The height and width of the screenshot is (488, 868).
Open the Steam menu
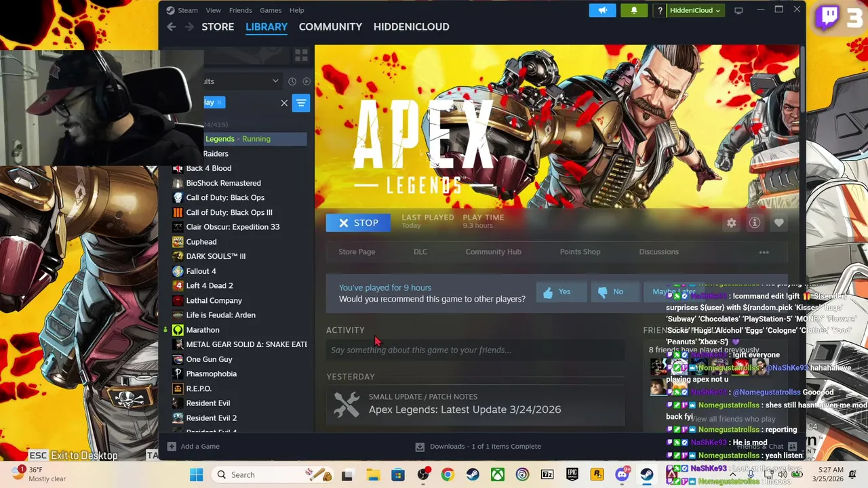pos(182,10)
